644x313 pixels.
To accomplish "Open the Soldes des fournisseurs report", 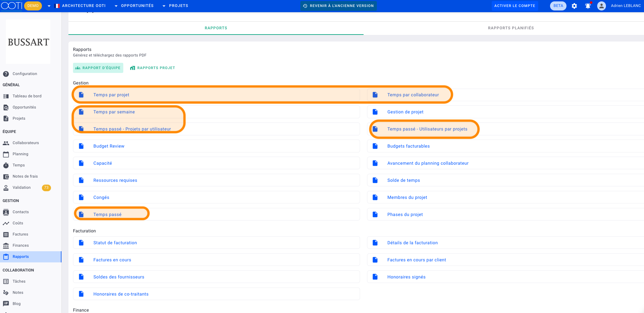I will [216, 277].
